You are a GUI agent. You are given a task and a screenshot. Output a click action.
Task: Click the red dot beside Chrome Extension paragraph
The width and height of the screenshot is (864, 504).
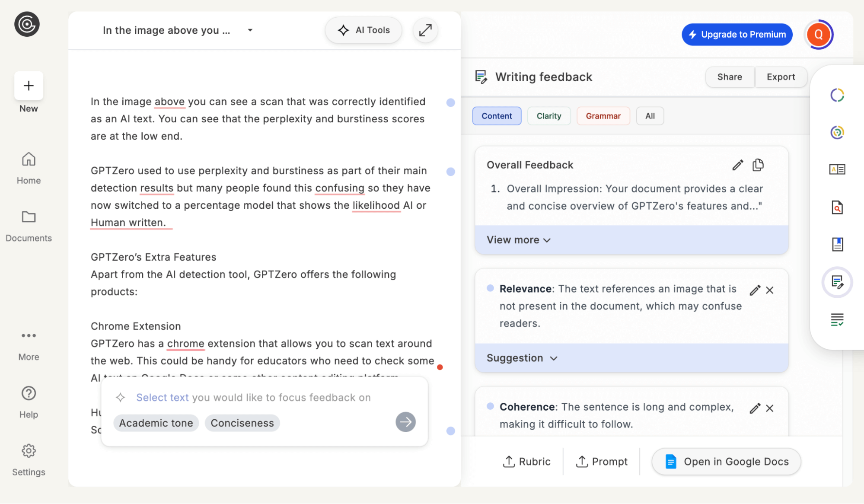point(440,367)
